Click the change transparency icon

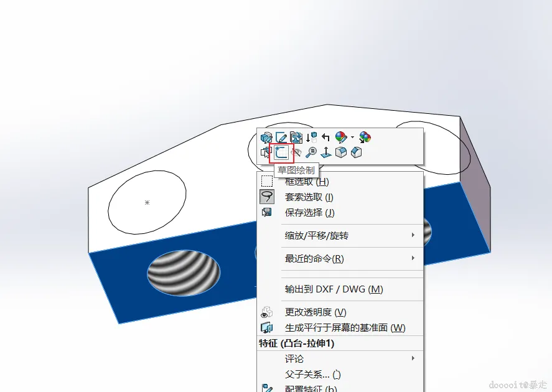267,312
